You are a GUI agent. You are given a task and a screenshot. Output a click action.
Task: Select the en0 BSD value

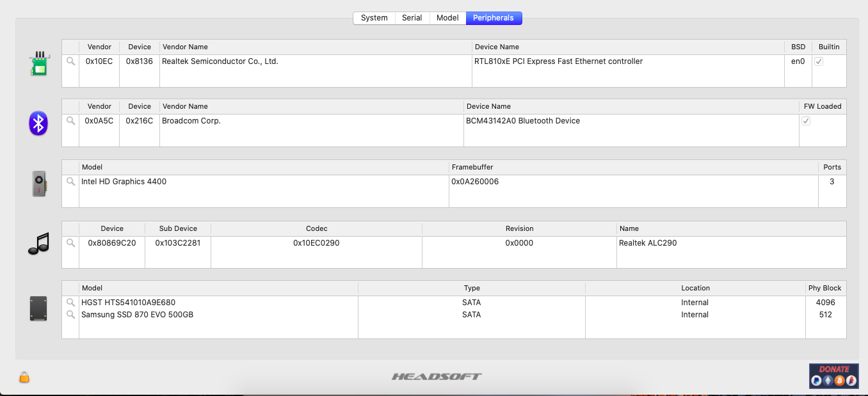tap(798, 61)
